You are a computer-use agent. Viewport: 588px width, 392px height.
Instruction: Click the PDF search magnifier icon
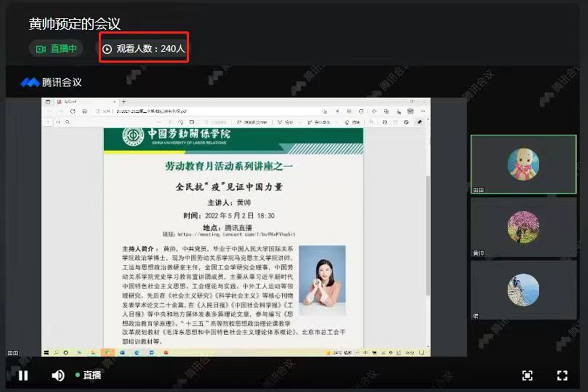pos(67,122)
